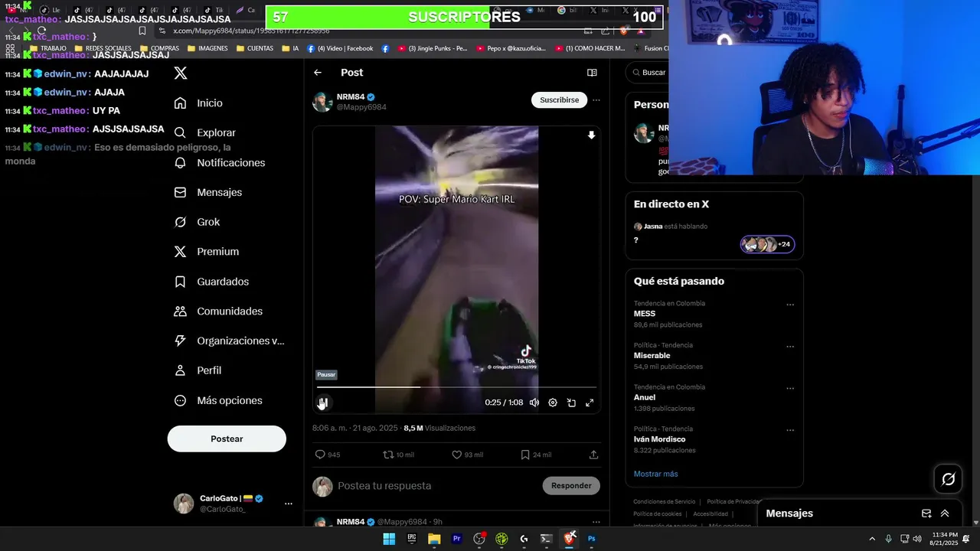The width and height of the screenshot is (980, 551).
Task: Open options for the Anuel trend
Action: pos(790,389)
